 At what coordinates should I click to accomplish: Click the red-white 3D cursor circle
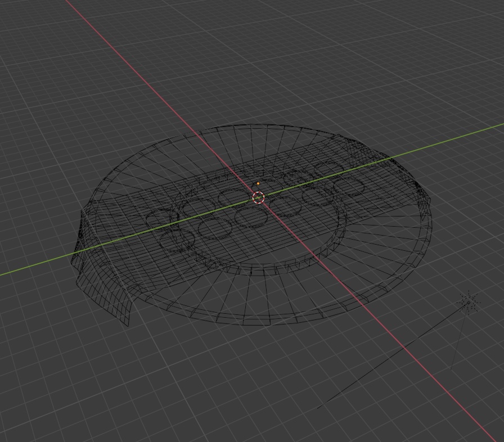[x=258, y=197]
